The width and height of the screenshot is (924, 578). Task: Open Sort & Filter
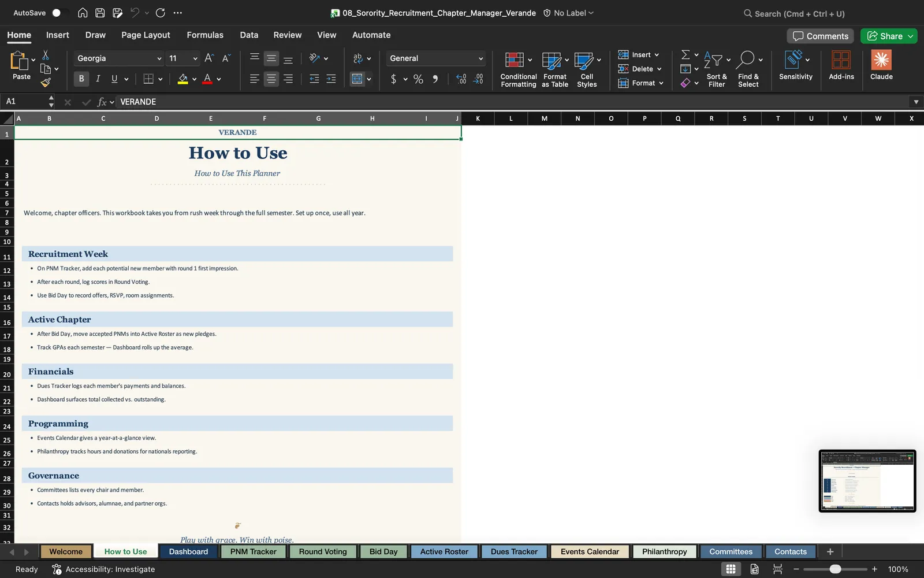tap(717, 69)
